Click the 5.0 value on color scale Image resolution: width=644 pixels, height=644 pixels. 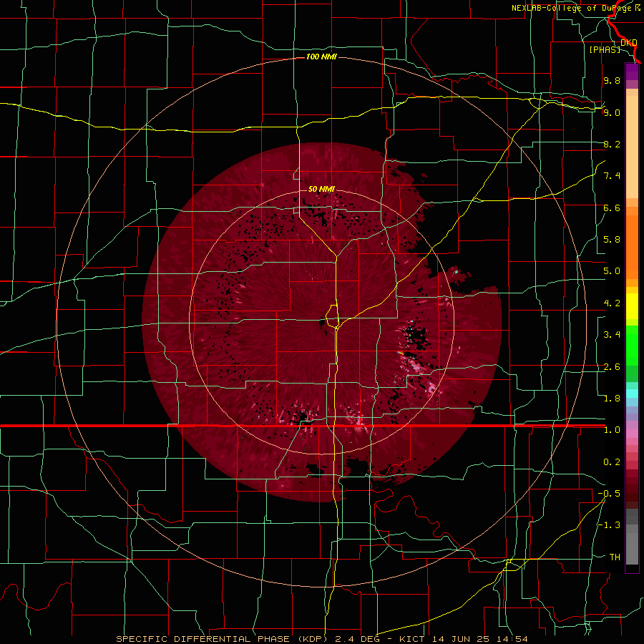pyautogui.click(x=612, y=271)
